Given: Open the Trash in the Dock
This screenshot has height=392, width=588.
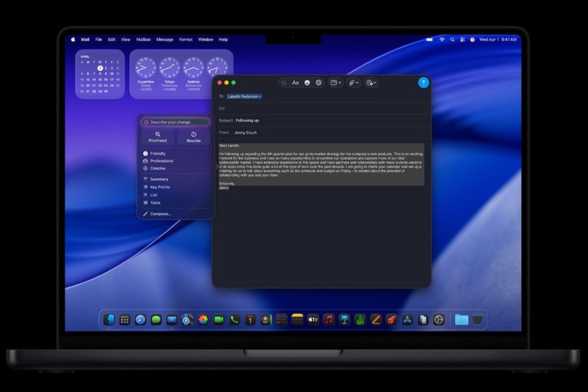Looking at the screenshot, I should pyautogui.click(x=477, y=320).
